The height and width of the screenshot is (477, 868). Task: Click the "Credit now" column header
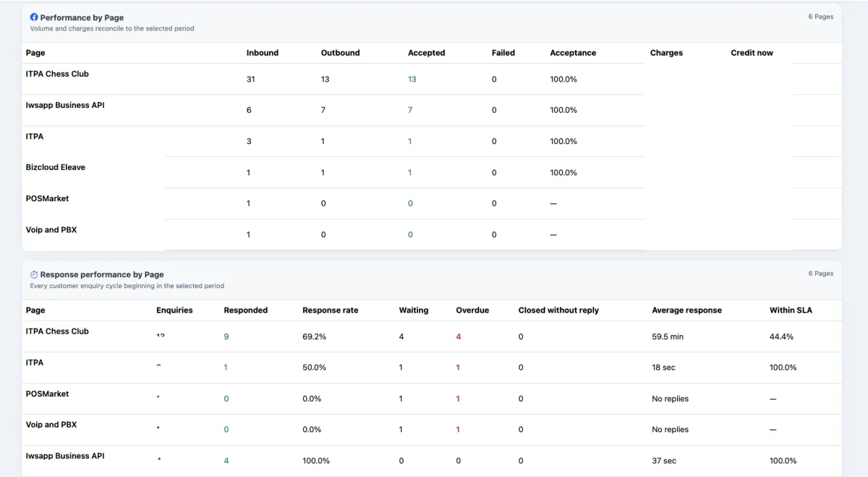coord(752,53)
